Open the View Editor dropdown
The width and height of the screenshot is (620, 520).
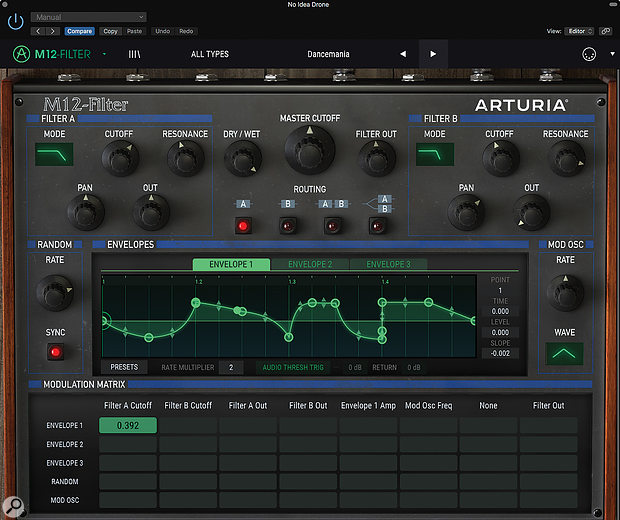click(x=579, y=31)
